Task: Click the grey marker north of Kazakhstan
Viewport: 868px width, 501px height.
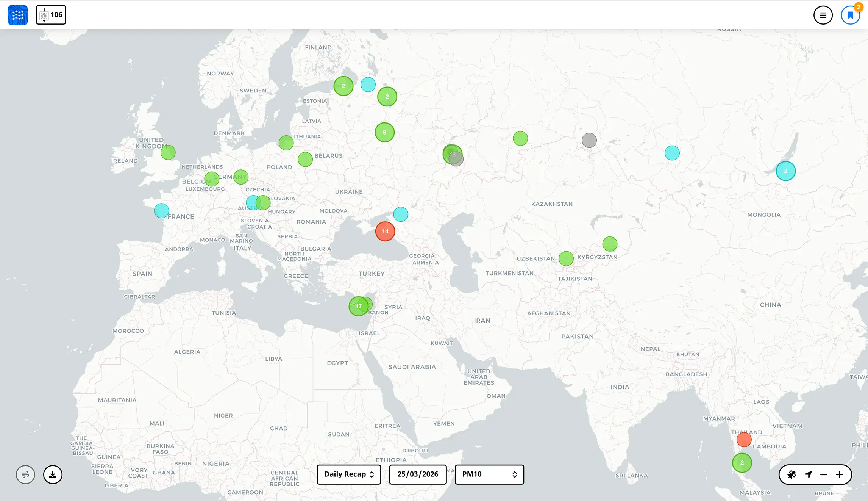Action: [589, 141]
